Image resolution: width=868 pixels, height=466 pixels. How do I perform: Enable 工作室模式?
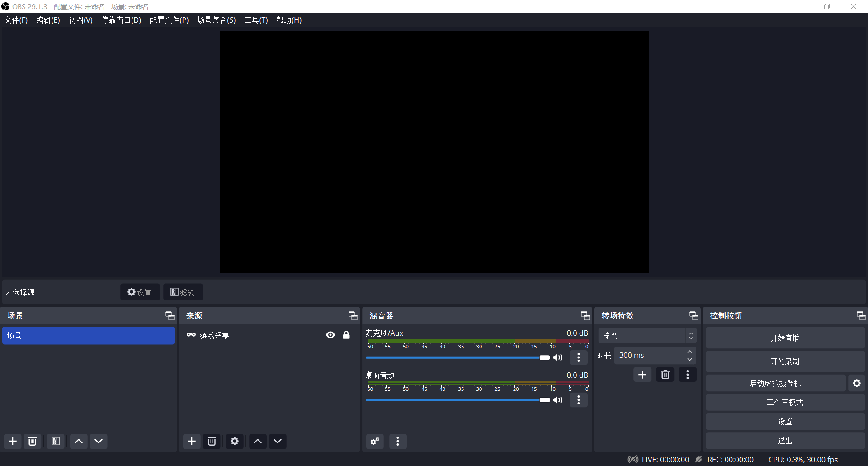click(785, 402)
